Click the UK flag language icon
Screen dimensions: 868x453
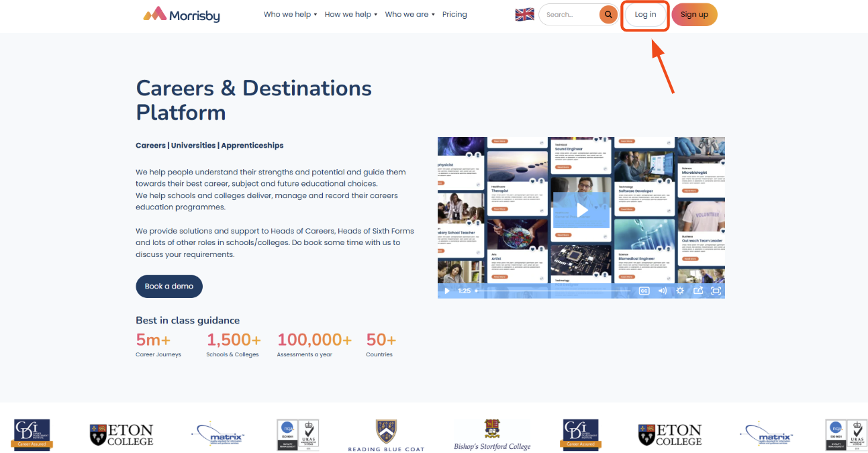coord(524,14)
